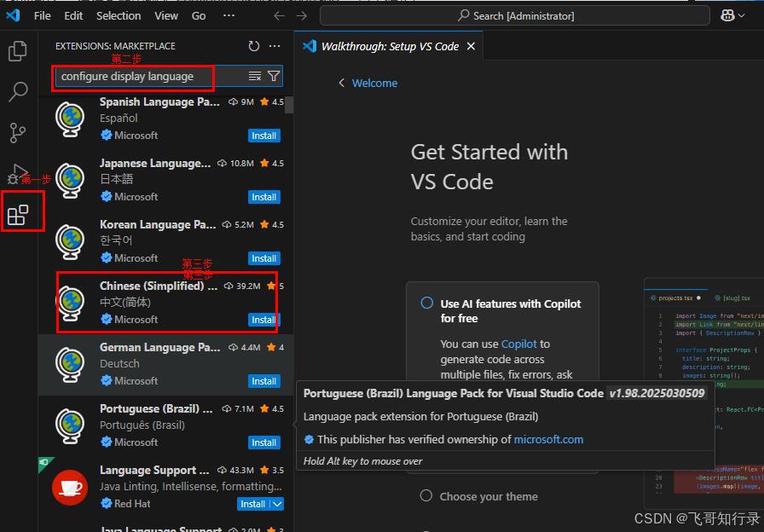Open the View menu
Screen dimensions: 764x532
pyautogui.click(x=166, y=15)
